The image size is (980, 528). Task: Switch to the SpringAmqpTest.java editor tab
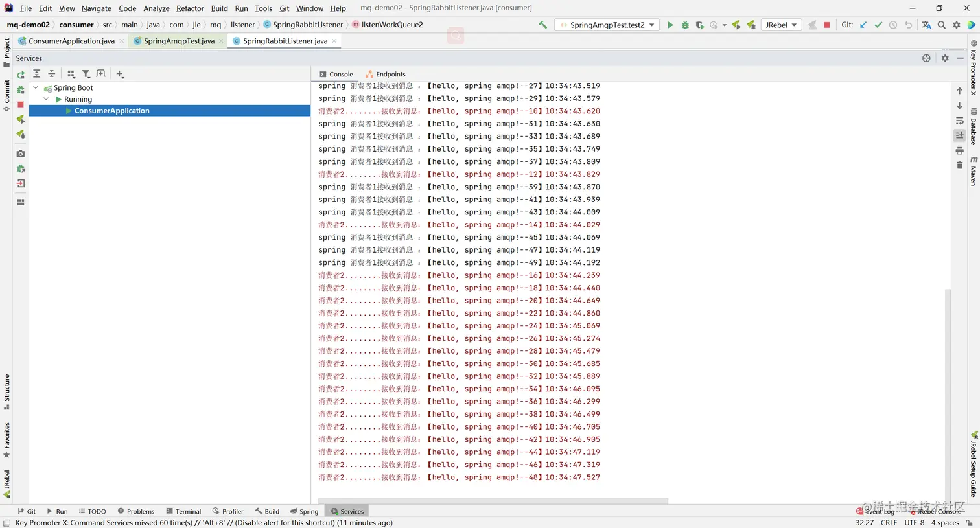tap(179, 41)
